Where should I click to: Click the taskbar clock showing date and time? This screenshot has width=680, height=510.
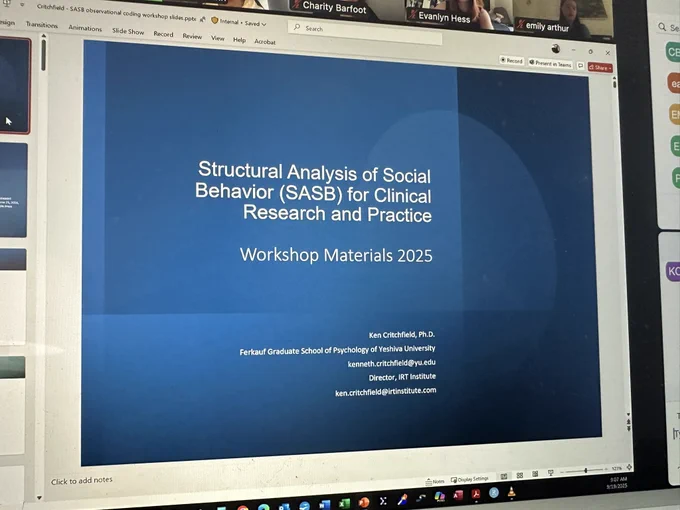(x=618, y=483)
